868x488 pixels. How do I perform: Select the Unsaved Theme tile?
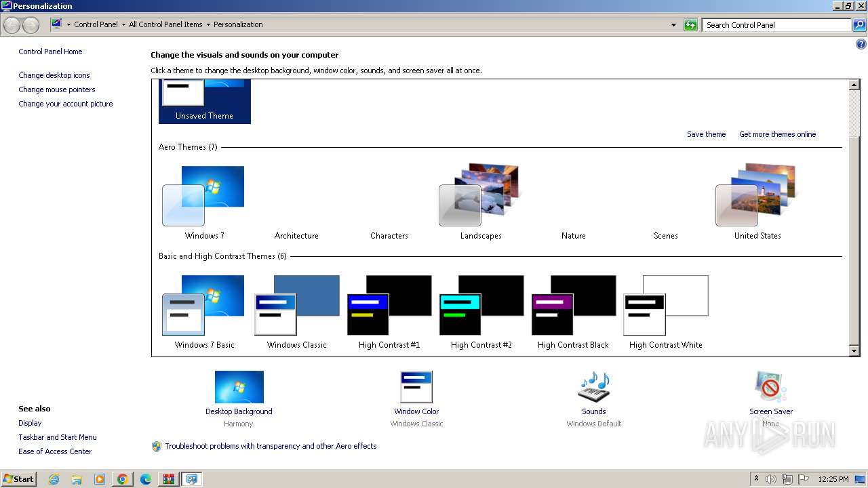205,102
